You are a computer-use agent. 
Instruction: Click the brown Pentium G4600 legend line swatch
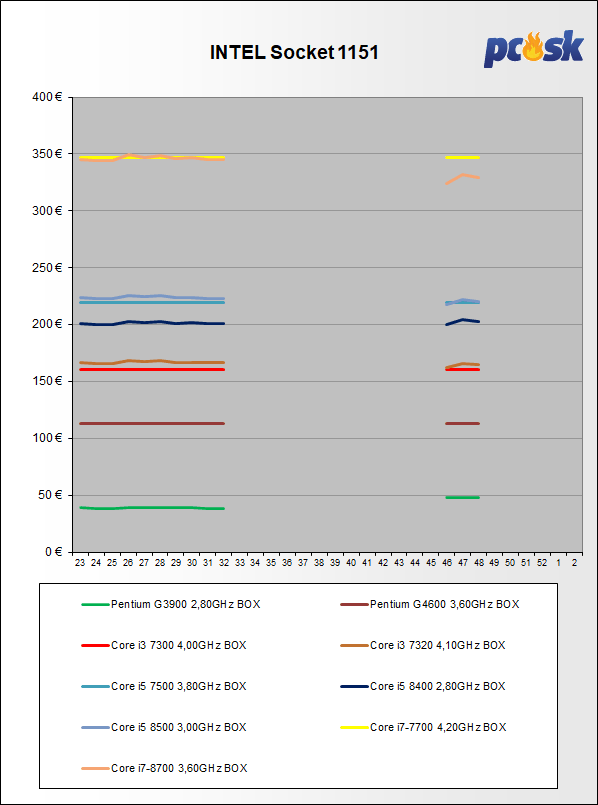[x=354, y=604]
